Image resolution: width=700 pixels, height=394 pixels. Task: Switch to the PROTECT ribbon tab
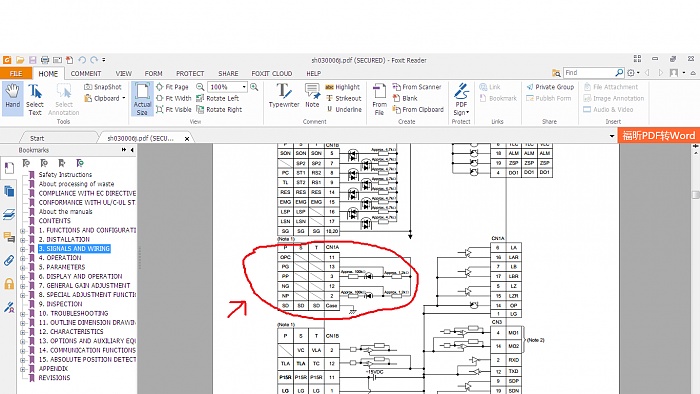(x=190, y=74)
